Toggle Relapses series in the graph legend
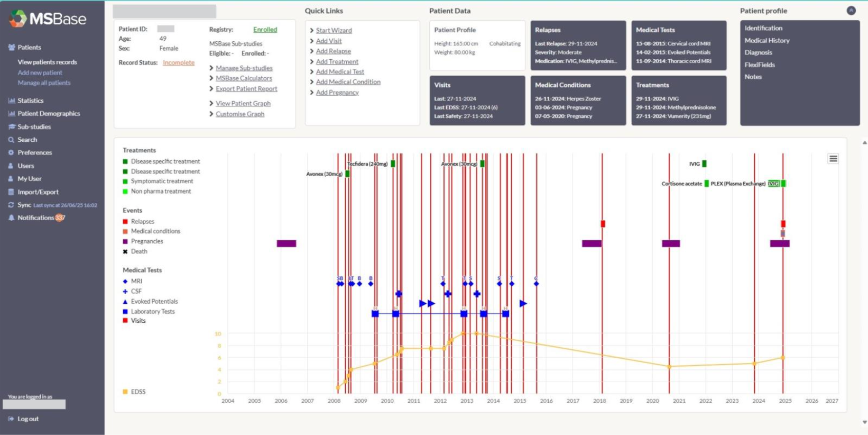The height and width of the screenshot is (435, 868). 142,222
